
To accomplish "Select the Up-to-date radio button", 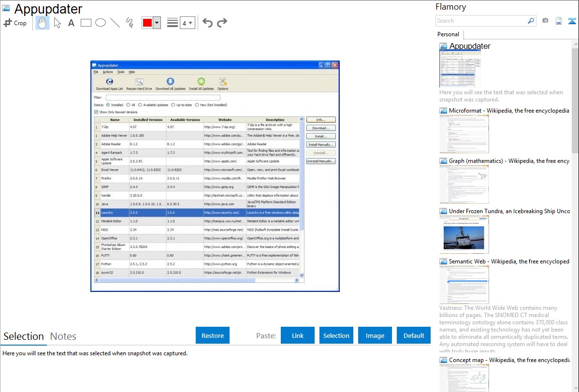I will [173, 105].
